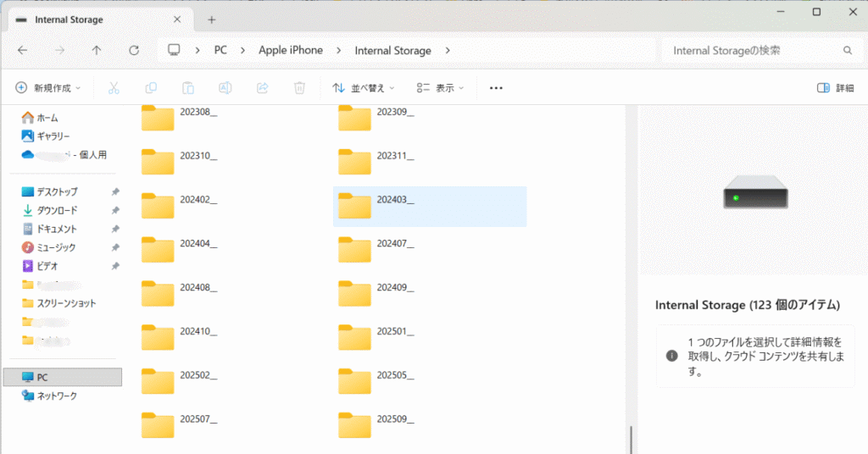Click Apple iPhone in the address breadcrumb

[x=291, y=51]
